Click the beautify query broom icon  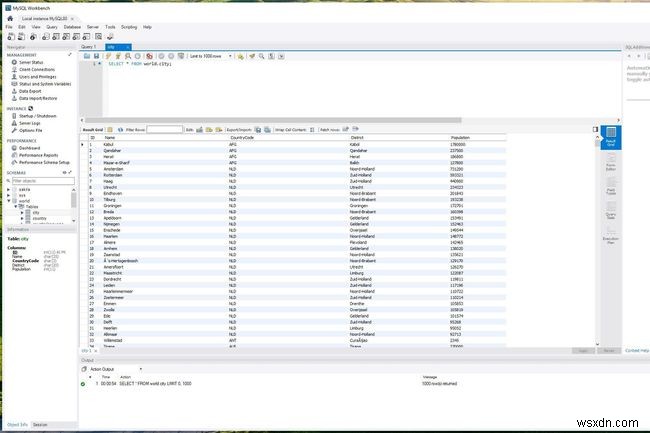click(252, 56)
